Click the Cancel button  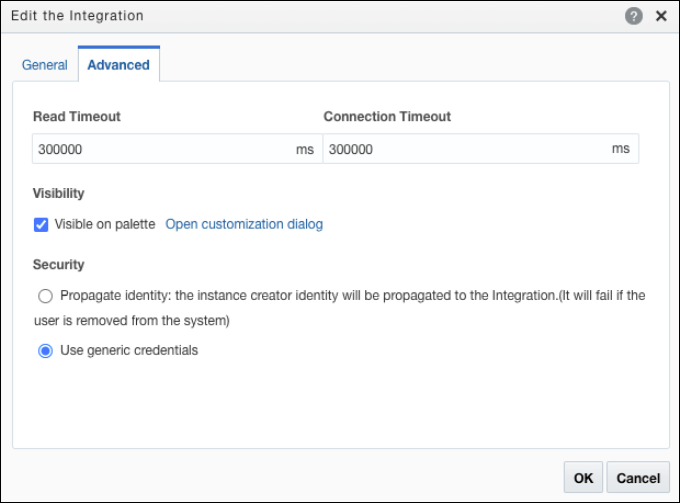point(638,478)
